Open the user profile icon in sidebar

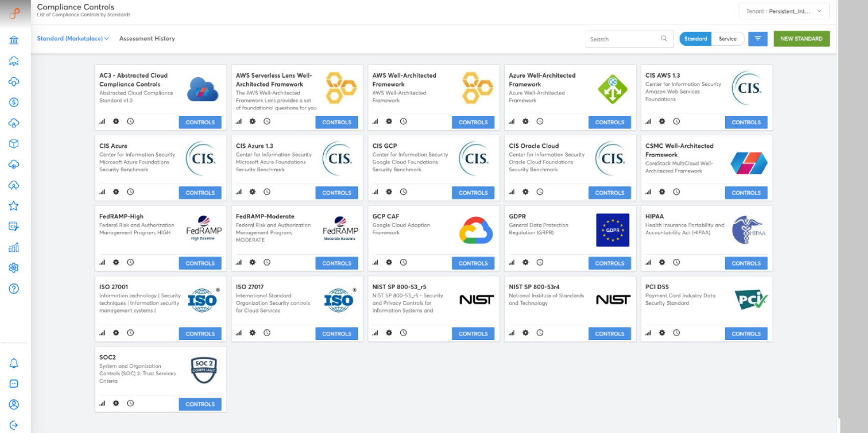pos(14,404)
